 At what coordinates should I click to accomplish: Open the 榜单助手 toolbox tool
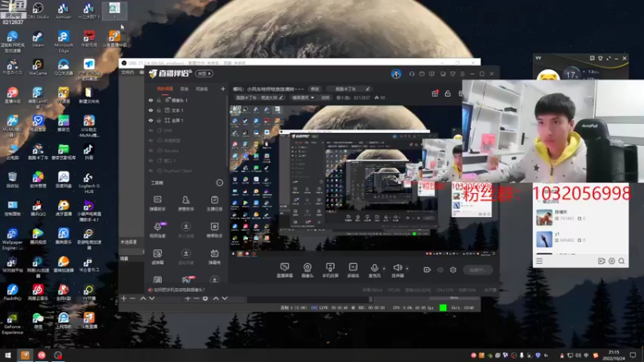click(x=214, y=230)
